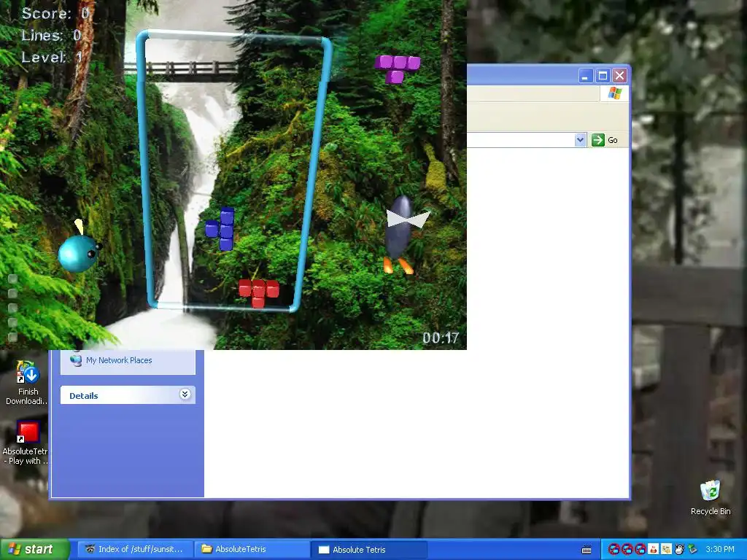
Task: Click inside the Explorer address field
Action: coord(521,140)
